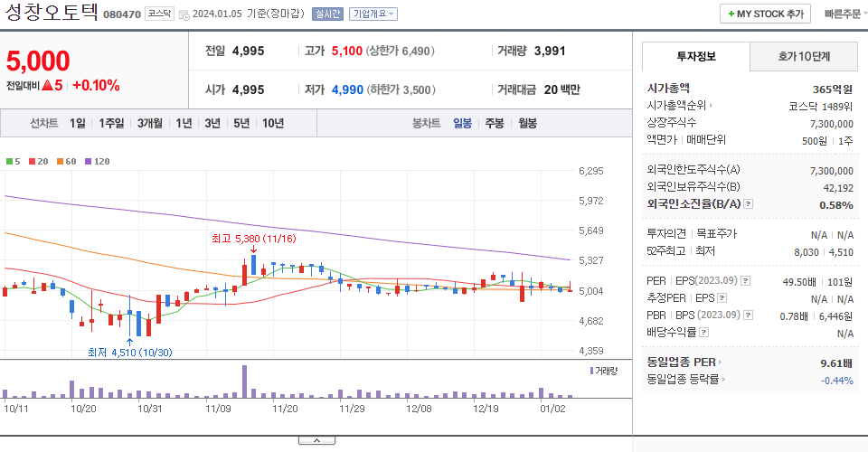868x452 pixels.
Task: Switch to the 투자정보 tab
Action: point(696,56)
